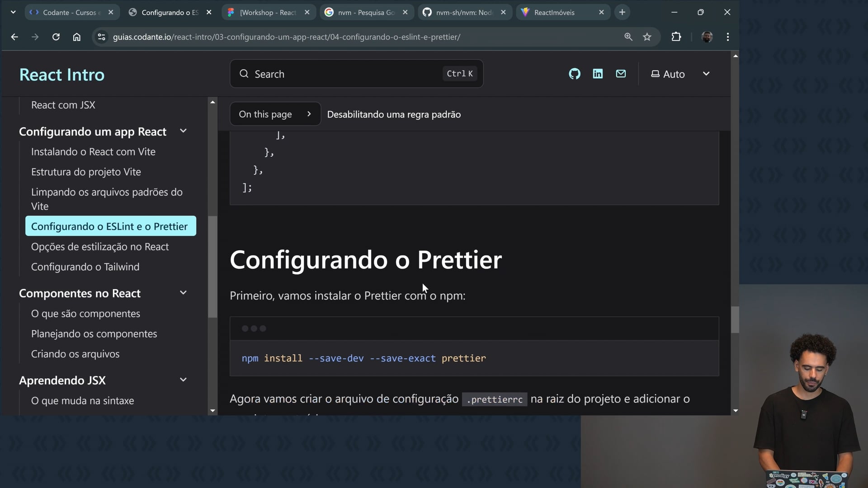Open the browser extensions puzzle icon
868x488 pixels.
(676, 37)
